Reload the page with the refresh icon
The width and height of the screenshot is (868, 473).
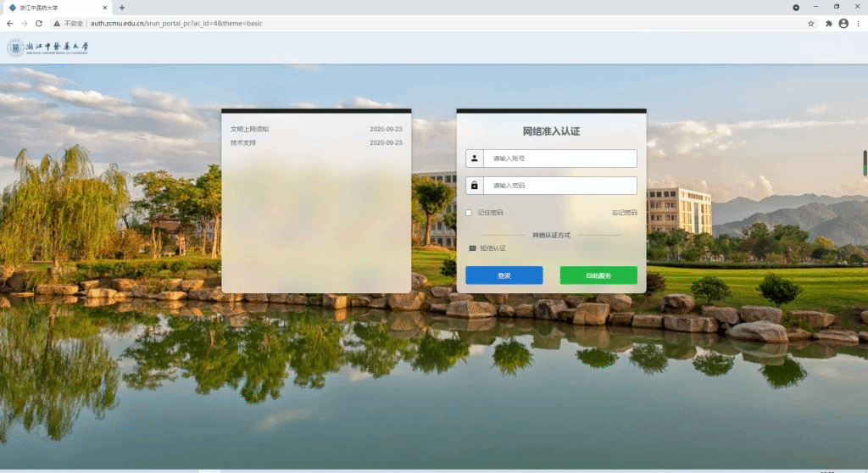(39, 24)
